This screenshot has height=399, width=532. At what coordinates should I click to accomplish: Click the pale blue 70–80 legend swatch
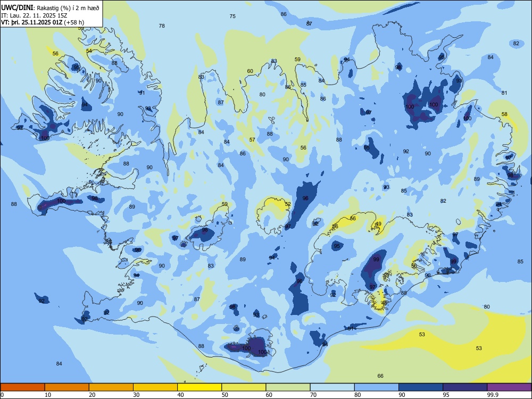point(332,387)
